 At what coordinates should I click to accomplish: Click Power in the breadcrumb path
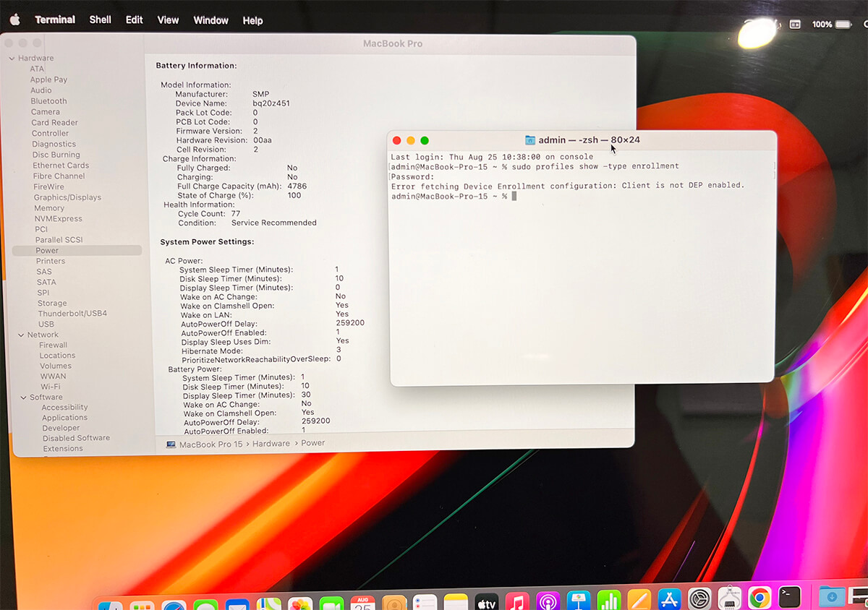[312, 443]
